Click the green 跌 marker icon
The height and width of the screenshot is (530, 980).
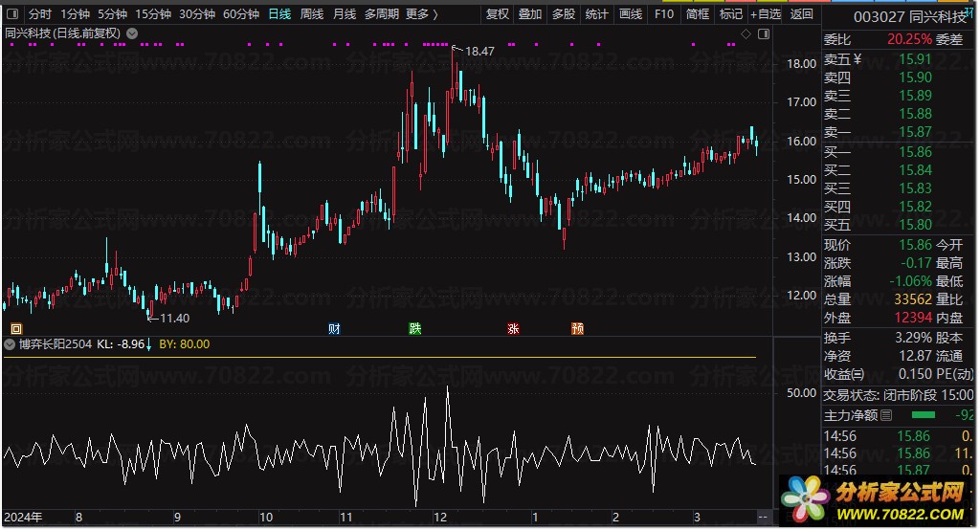(414, 329)
